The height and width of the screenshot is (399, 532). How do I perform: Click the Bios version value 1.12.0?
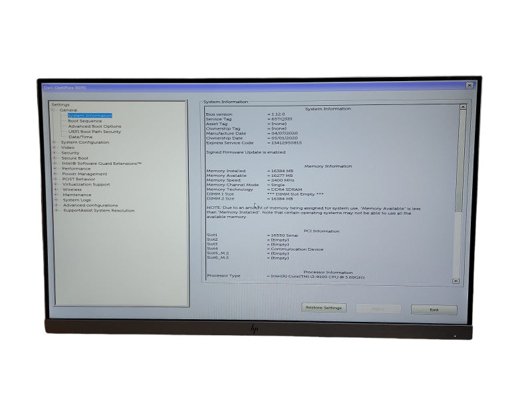coord(278,114)
